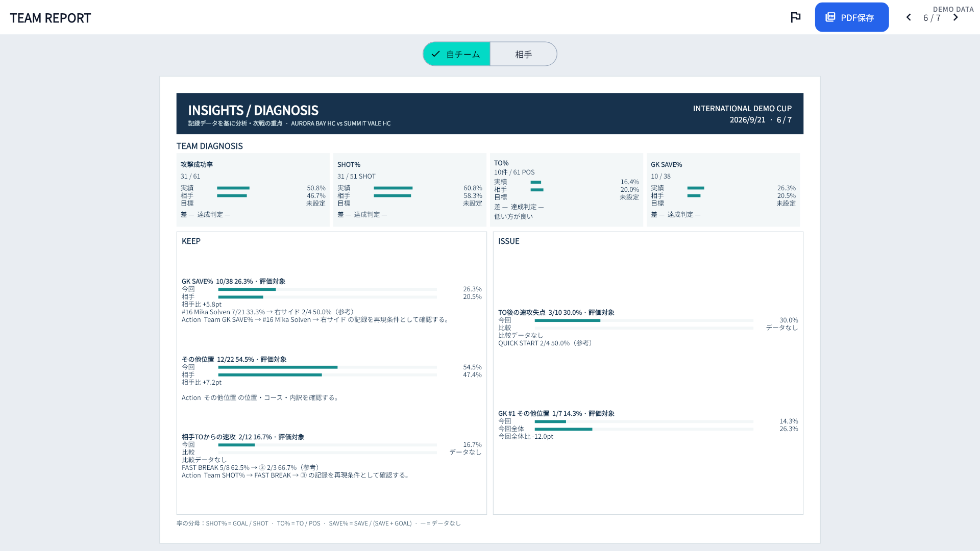Click 31 / 51 SHOT count
This screenshot has width=980, height=551.
click(356, 176)
